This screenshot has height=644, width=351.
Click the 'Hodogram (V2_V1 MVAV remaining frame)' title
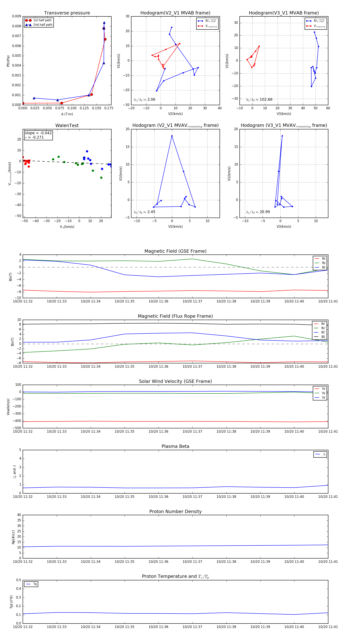tap(175, 125)
